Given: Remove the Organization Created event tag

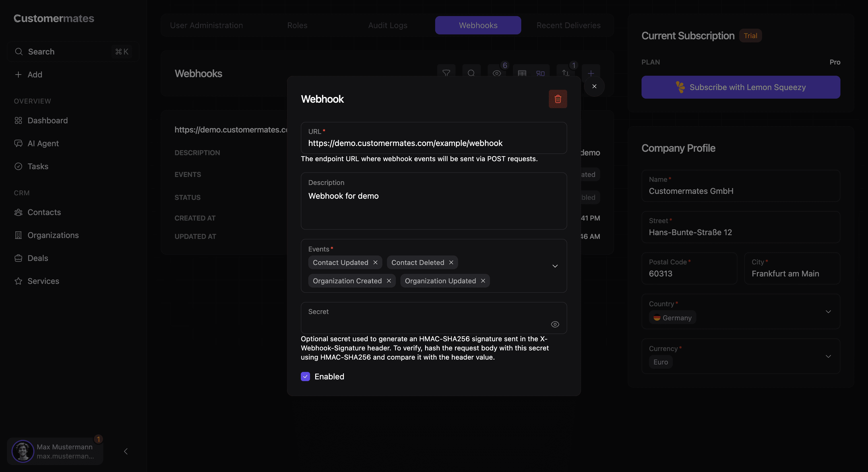Looking at the screenshot, I should click(x=389, y=281).
